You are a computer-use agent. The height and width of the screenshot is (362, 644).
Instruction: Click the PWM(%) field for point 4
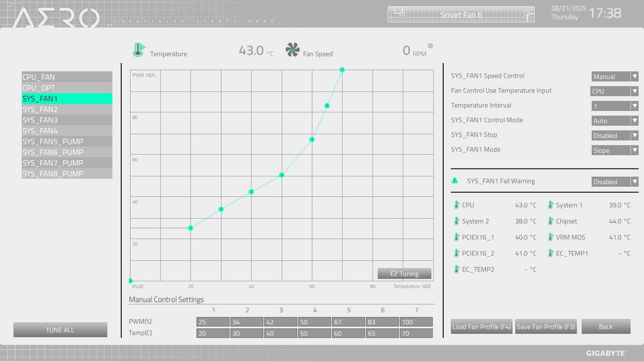[x=314, y=322]
